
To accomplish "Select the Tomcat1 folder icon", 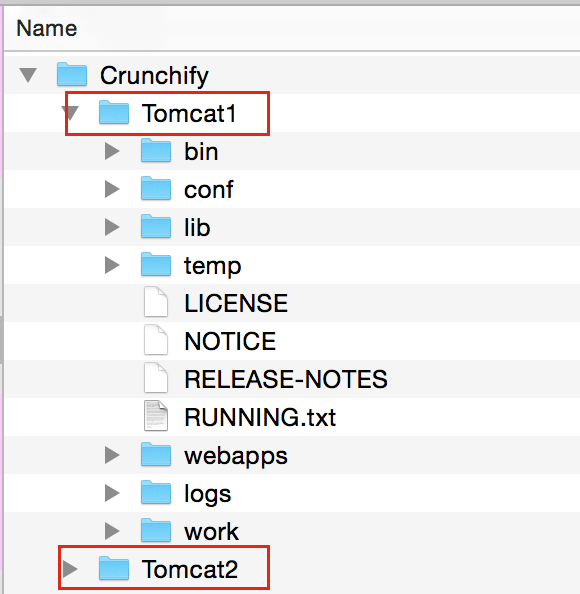I will (114, 113).
